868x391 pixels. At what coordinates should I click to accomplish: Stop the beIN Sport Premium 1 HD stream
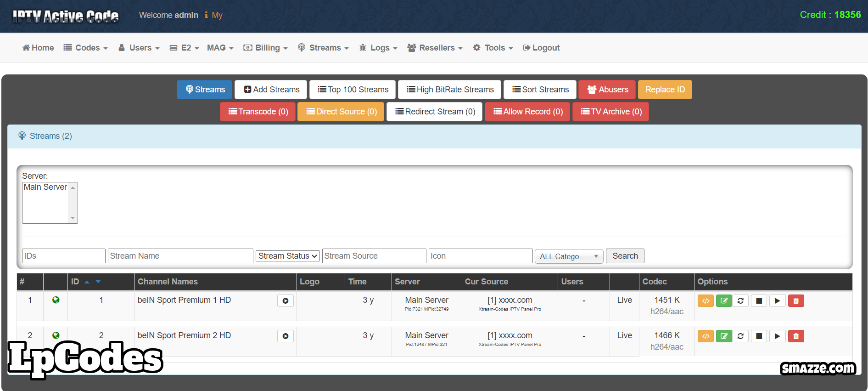[x=759, y=301]
